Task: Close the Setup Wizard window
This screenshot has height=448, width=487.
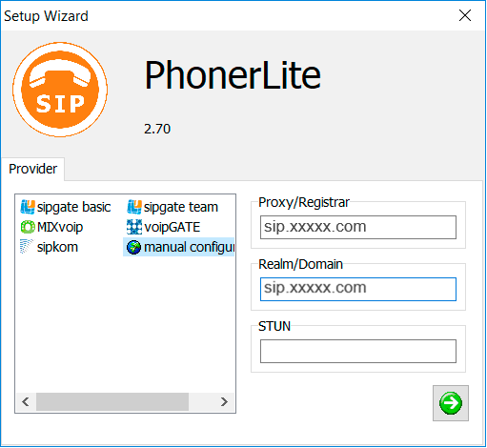Action: tap(465, 15)
